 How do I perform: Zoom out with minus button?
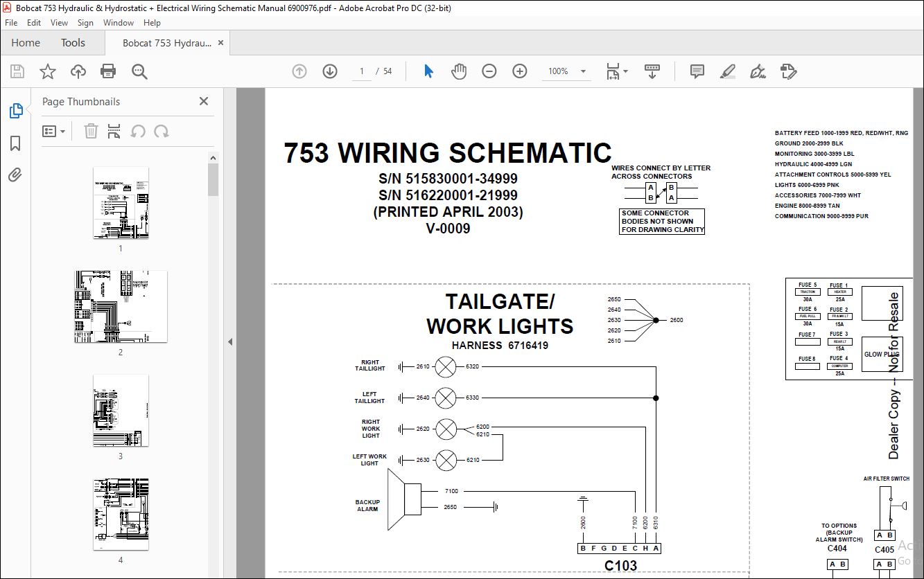tap(489, 71)
